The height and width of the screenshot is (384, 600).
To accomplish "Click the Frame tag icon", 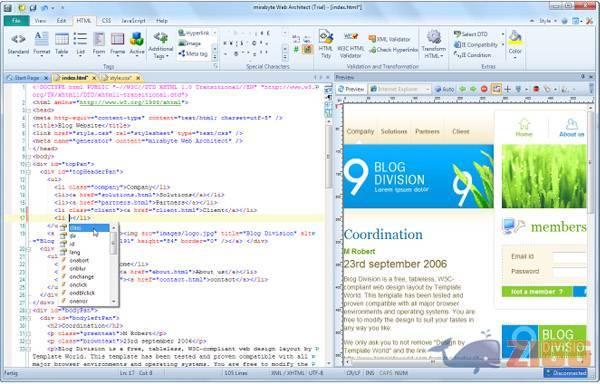I will pos(117,44).
